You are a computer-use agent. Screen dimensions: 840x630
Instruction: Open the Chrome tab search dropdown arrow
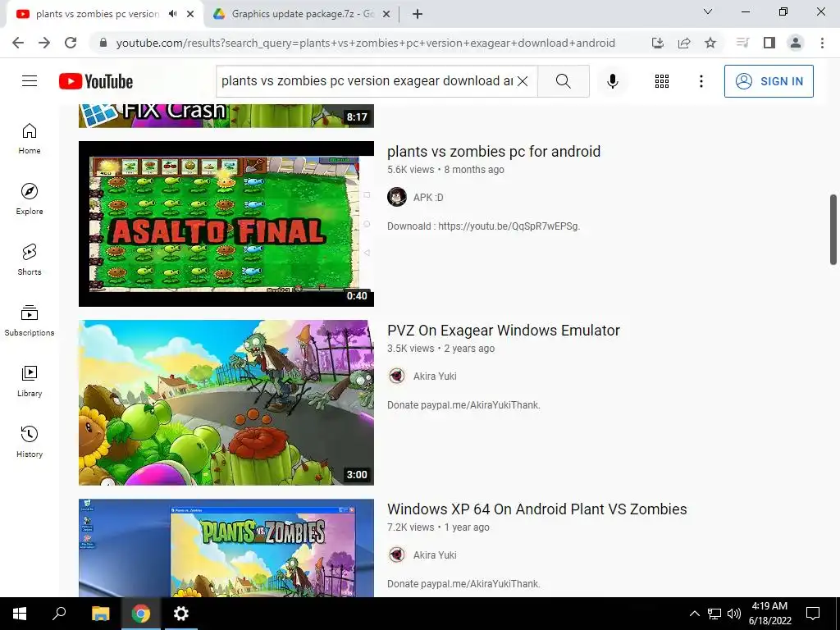click(x=708, y=11)
